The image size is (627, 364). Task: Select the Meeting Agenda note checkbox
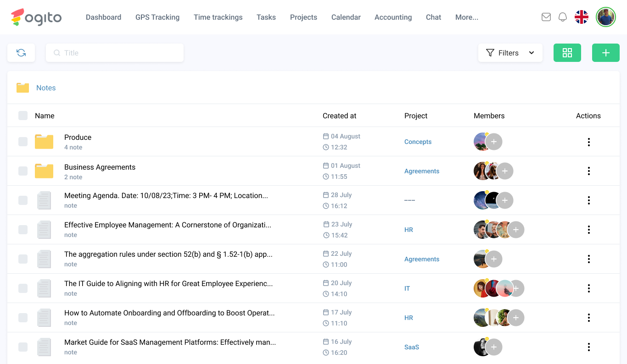[x=23, y=200]
